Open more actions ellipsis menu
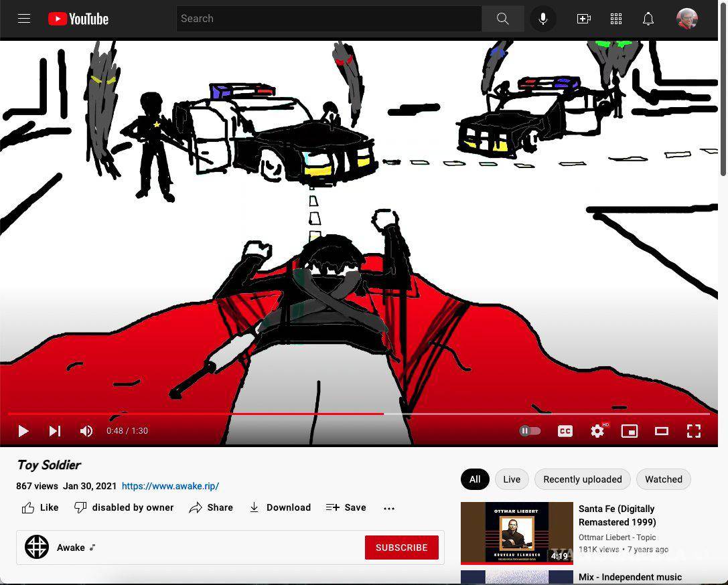Screen dimensions: 728x585 click(389, 508)
